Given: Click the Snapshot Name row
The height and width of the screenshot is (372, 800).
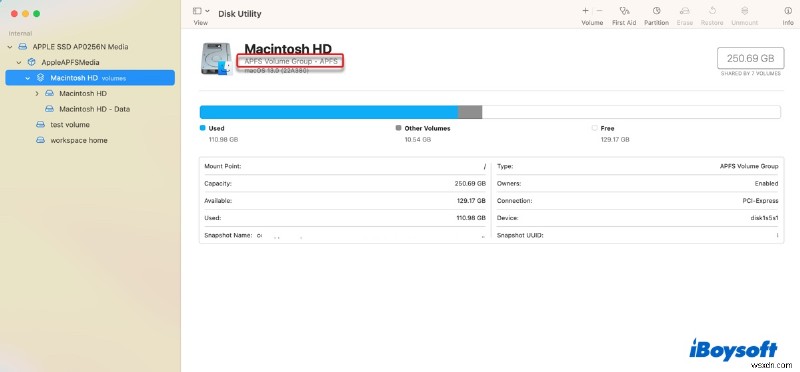Looking at the screenshot, I should tap(345, 235).
